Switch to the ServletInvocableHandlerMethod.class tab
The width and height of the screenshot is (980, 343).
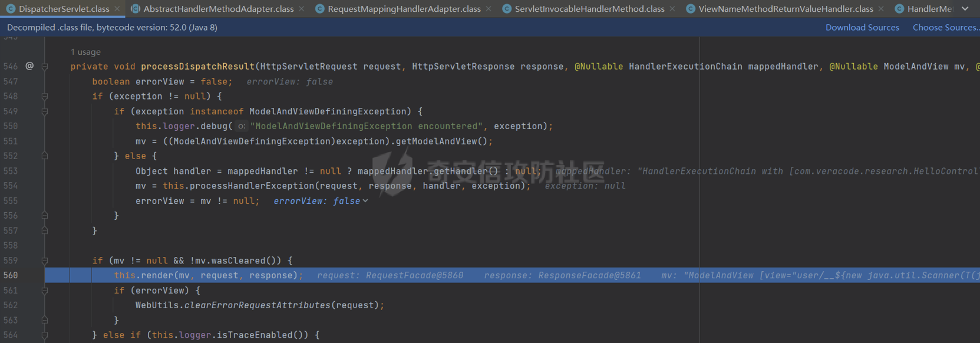589,9
